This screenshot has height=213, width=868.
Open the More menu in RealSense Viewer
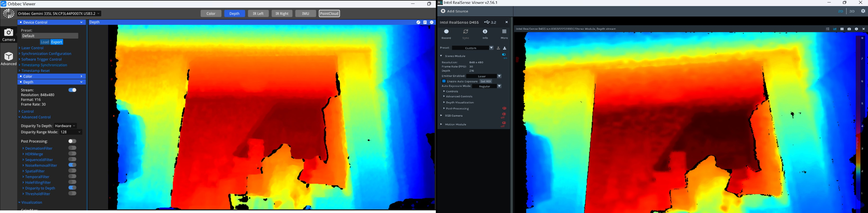[x=504, y=34]
